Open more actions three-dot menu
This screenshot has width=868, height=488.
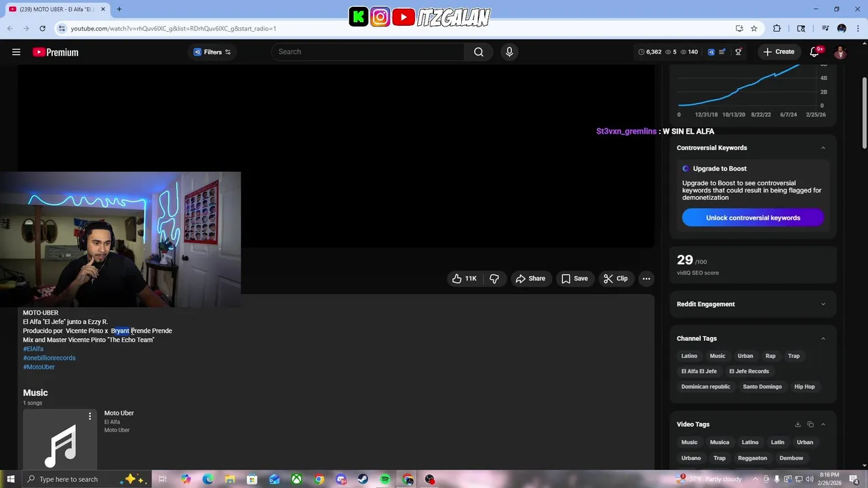click(646, 279)
